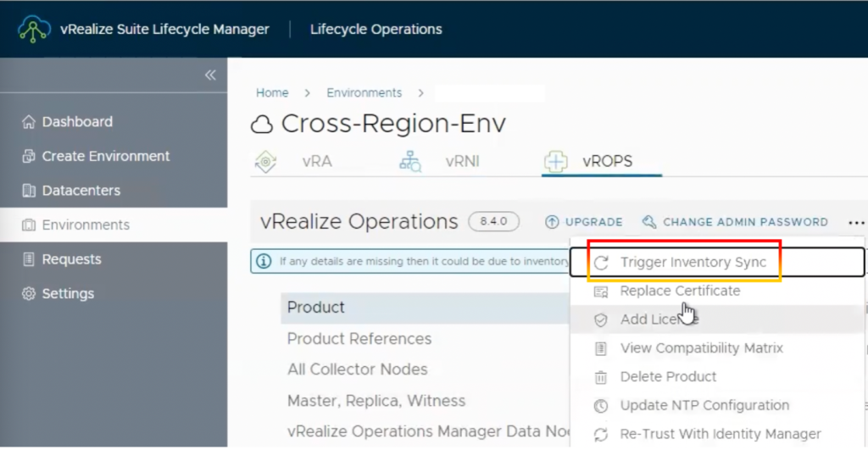
Task: Click the Settings gear icon
Action: pos(29,293)
